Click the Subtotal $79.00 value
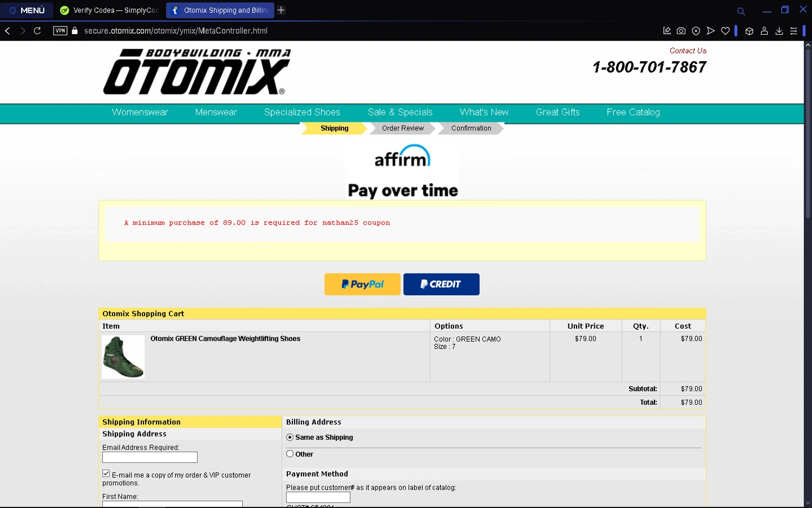812x508 pixels. coord(691,389)
